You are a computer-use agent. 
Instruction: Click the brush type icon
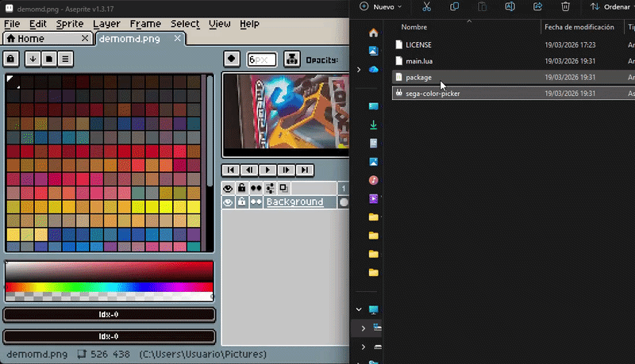(231, 59)
